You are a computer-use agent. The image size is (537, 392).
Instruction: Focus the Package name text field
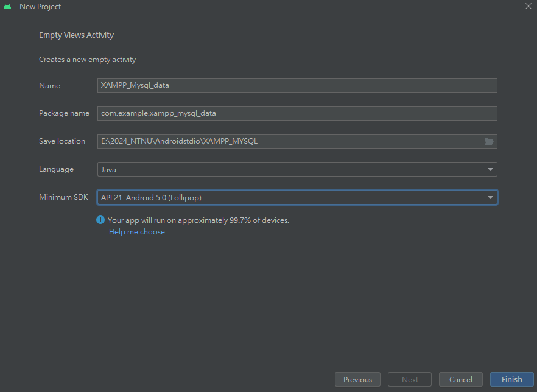[297, 113]
